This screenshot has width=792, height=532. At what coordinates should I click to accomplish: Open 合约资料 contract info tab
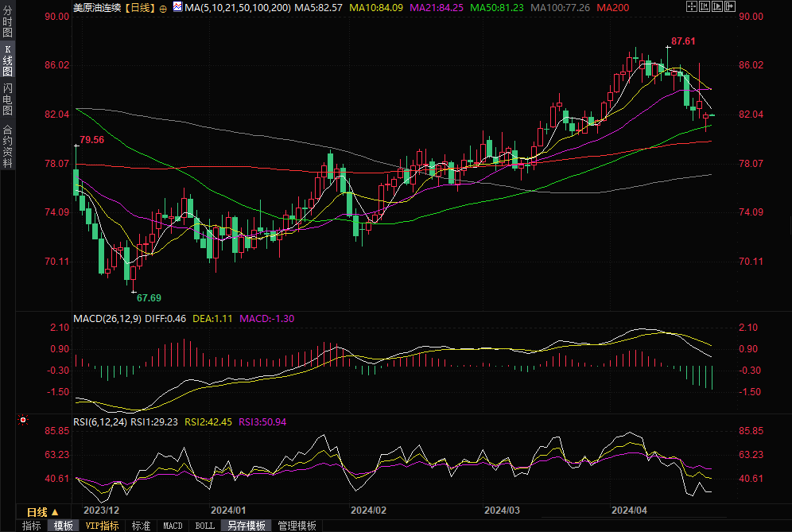point(7,146)
